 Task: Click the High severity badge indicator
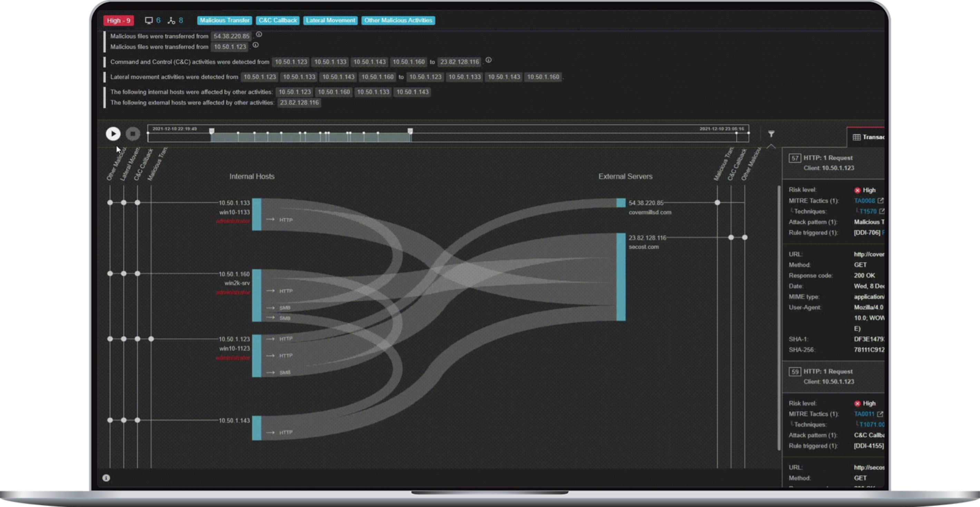pos(118,21)
